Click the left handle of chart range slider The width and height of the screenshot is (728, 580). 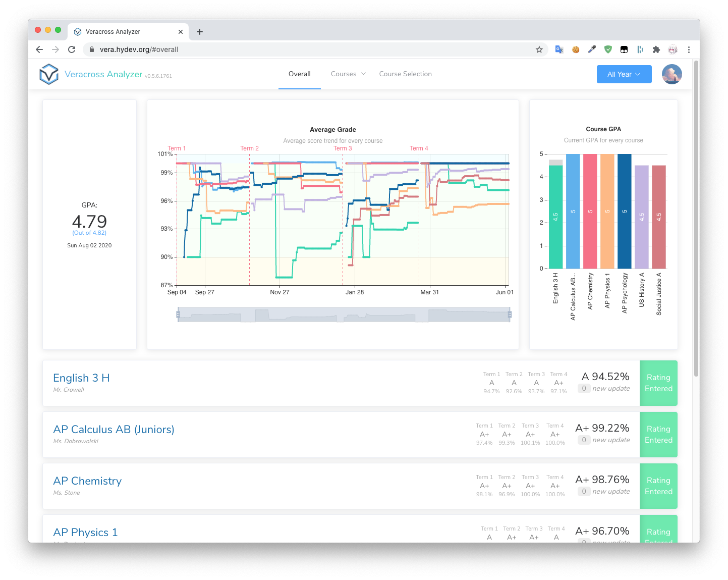178,314
